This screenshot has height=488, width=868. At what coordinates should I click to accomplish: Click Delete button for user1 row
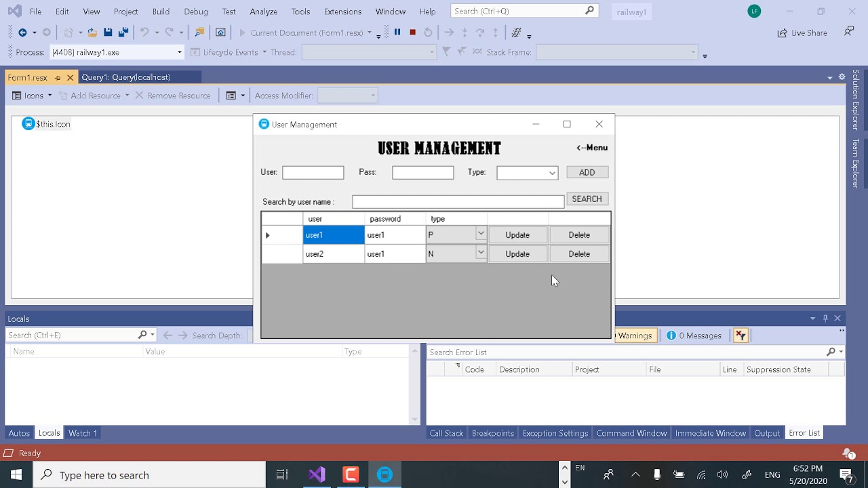(579, 235)
